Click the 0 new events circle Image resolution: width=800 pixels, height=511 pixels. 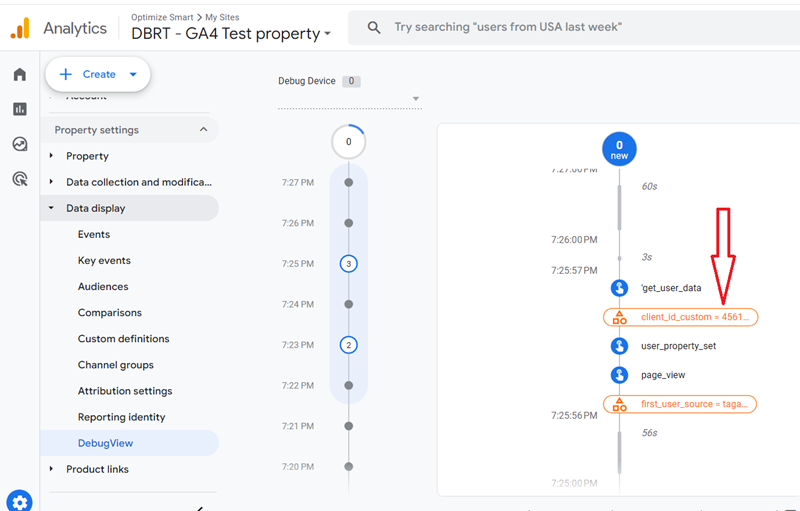[619, 149]
